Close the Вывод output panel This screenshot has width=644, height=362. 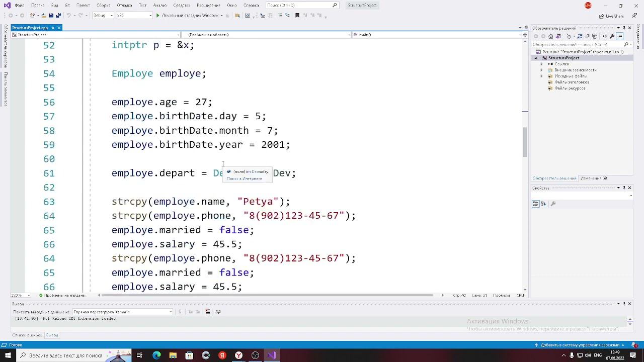[629, 304]
